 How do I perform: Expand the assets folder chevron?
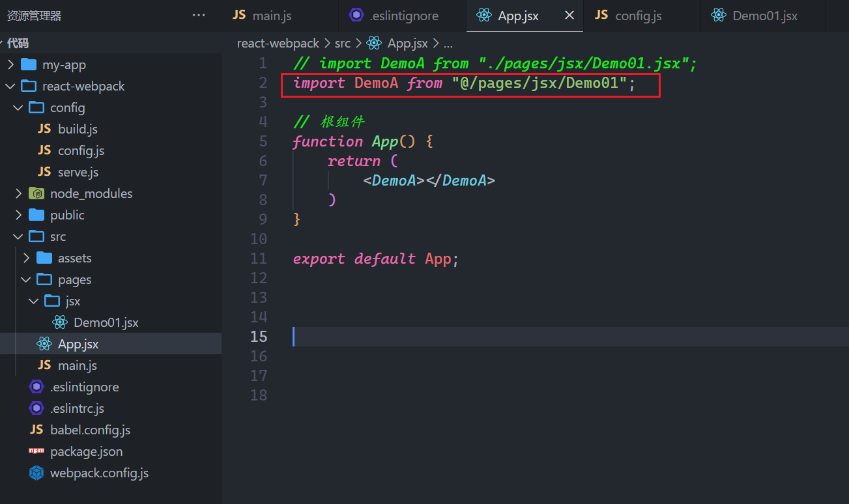tap(26, 258)
